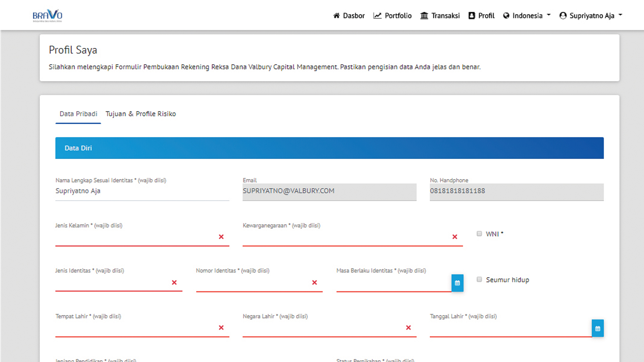The height and width of the screenshot is (362, 644).
Task: Select the Portfolio chart icon
Action: (x=377, y=15)
